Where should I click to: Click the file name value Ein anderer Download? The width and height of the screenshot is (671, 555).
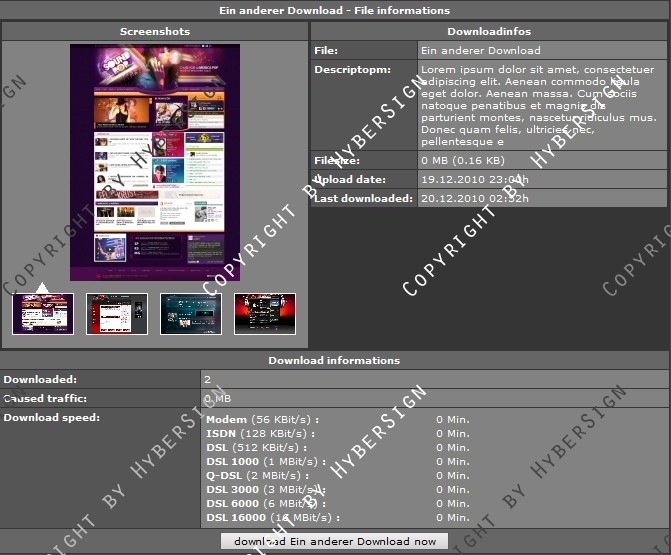coord(481,50)
